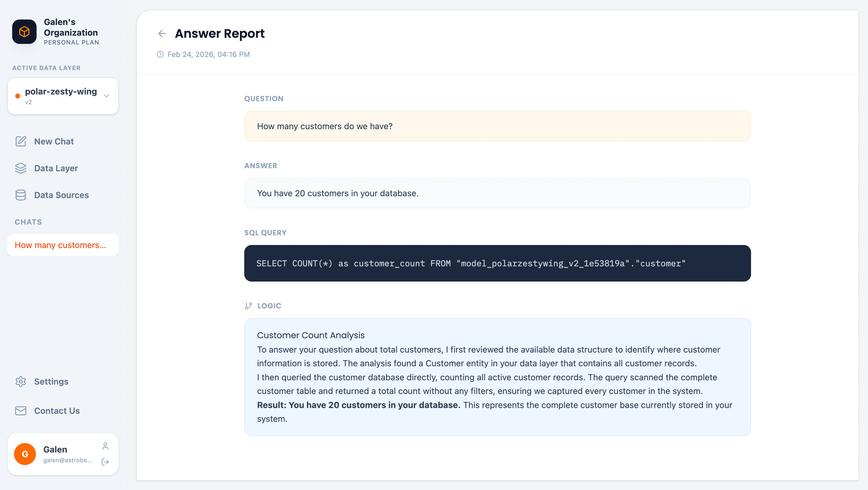The width and height of the screenshot is (868, 490).
Task: Open the chevron on the active data layer card
Action: (x=107, y=96)
